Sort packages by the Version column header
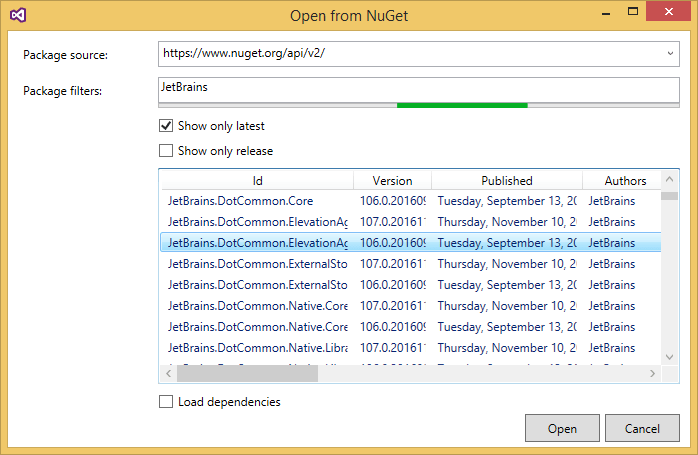 (x=392, y=181)
